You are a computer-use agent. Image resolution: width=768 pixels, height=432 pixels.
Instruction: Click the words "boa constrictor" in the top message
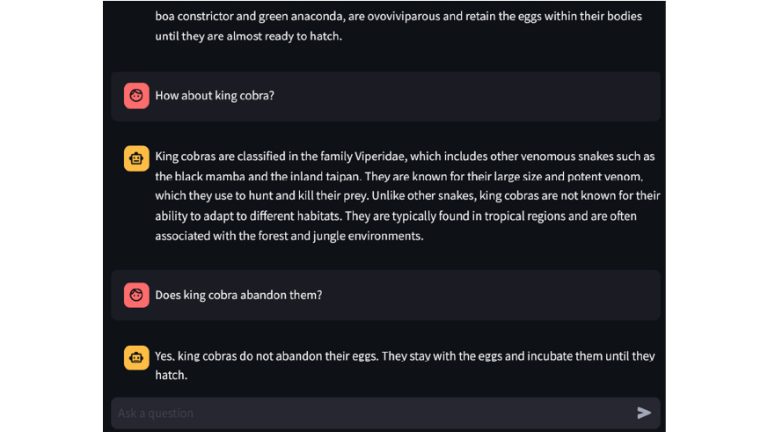point(195,17)
